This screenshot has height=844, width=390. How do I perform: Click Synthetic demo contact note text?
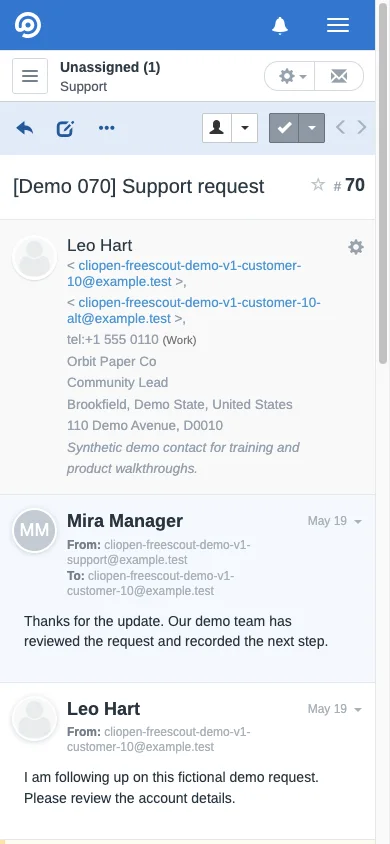click(183, 458)
